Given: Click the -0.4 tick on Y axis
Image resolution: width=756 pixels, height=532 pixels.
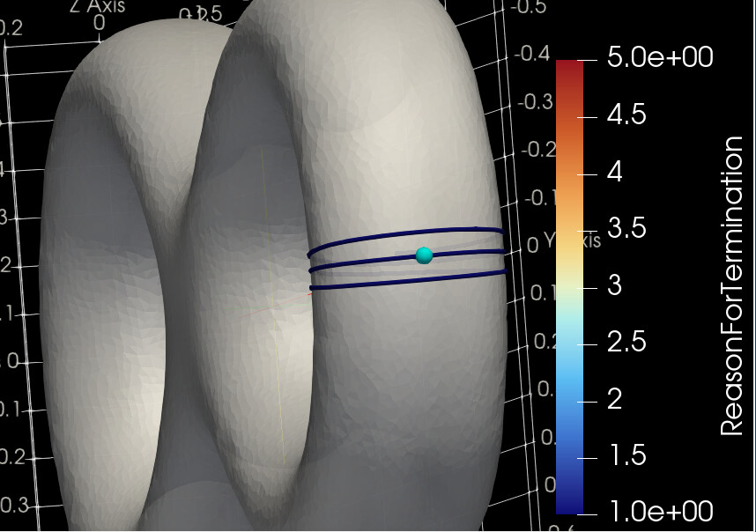Looking at the screenshot, I should (534, 55).
